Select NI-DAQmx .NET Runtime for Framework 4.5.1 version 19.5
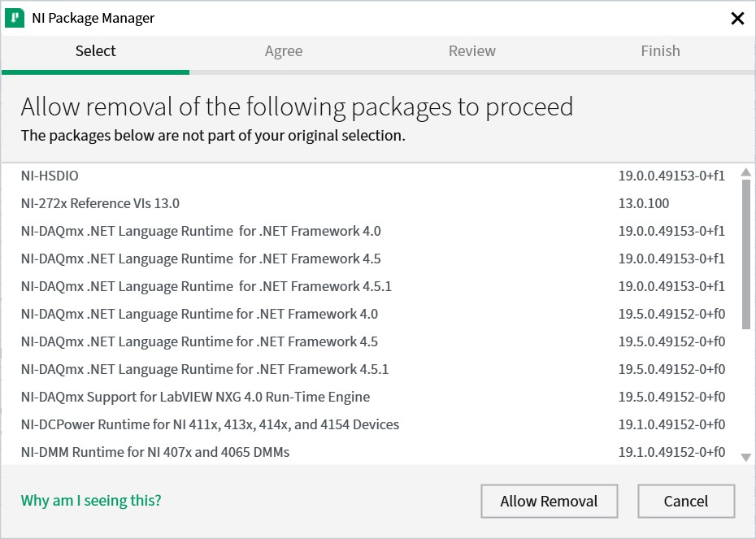Viewport: 756px width, 539px height. tap(325, 369)
